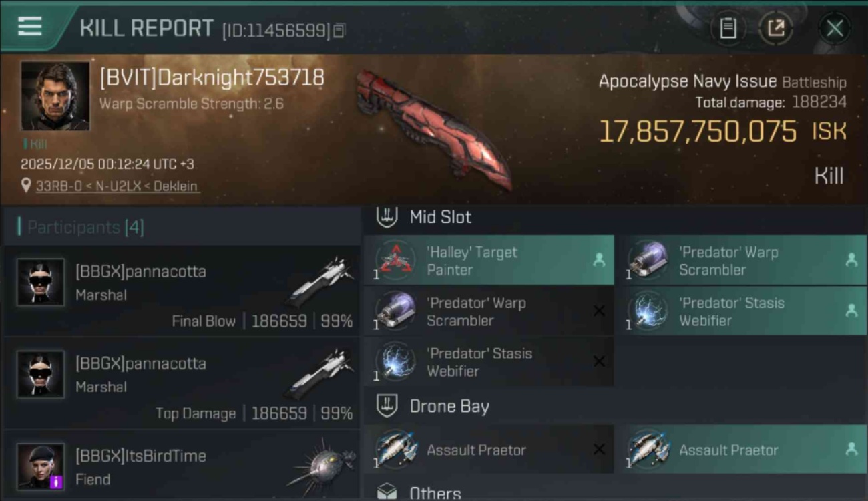Viewport: 868px width, 501px height.
Task: Click the clipboard report icon
Action: pos(728,28)
